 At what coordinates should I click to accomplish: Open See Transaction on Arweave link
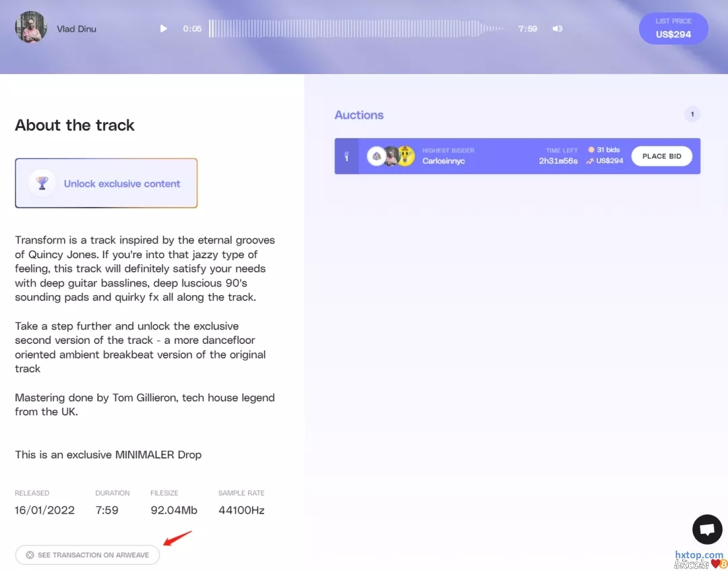(x=88, y=555)
